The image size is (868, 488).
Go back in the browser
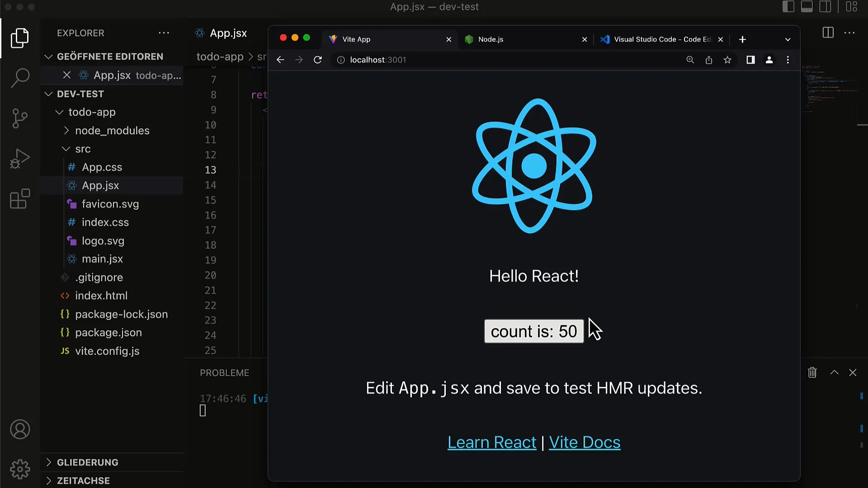coord(280,60)
